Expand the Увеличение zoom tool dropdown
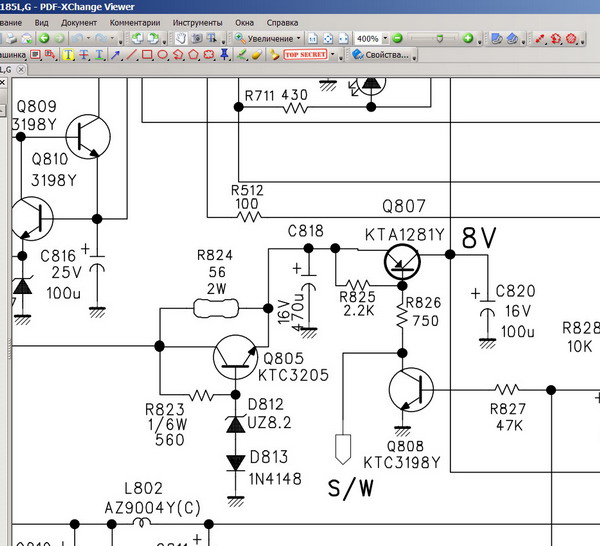The image size is (600, 546). [299, 38]
